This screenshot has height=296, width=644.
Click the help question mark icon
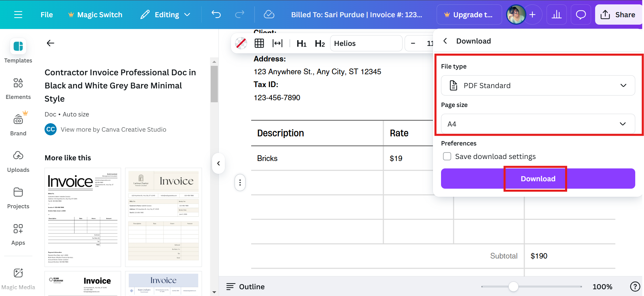click(635, 287)
